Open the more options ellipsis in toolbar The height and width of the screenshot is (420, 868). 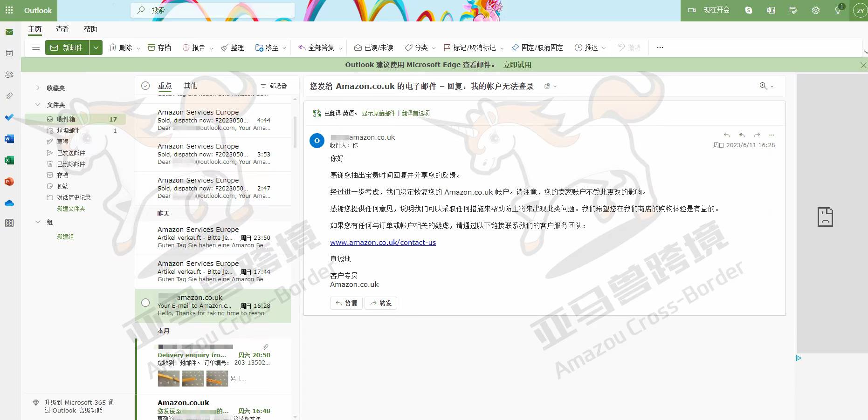click(x=660, y=47)
